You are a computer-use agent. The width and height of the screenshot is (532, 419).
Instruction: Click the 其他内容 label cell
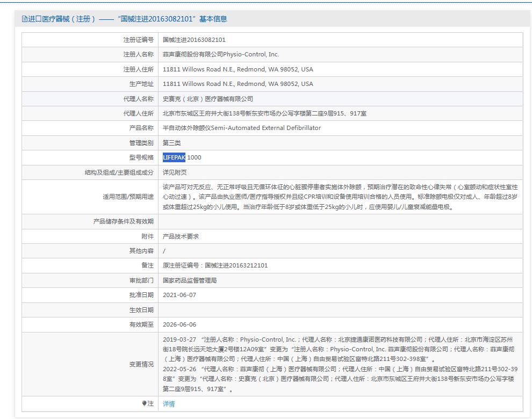[x=90, y=251]
